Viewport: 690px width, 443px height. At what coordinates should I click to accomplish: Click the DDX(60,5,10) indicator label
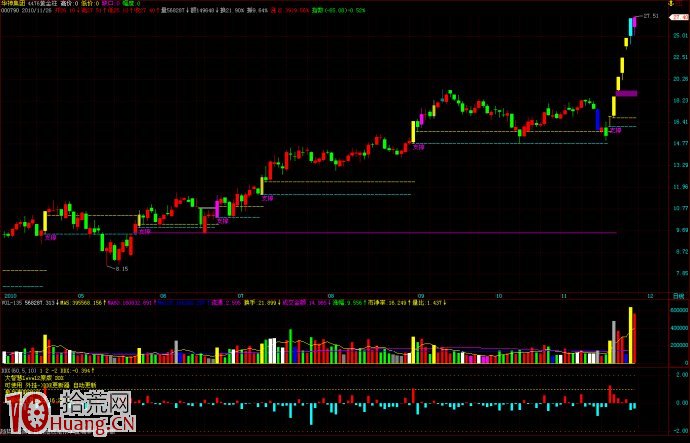tap(18, 371)
